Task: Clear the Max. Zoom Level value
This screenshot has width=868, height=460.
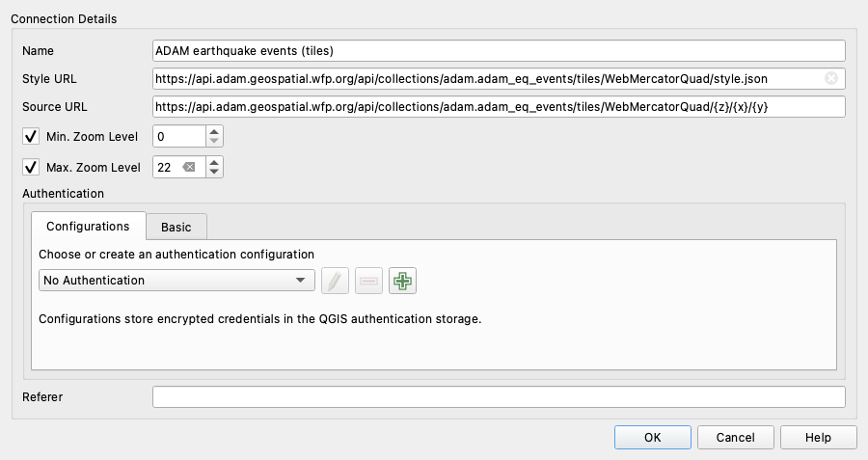Action: click(x=189, y=167)
